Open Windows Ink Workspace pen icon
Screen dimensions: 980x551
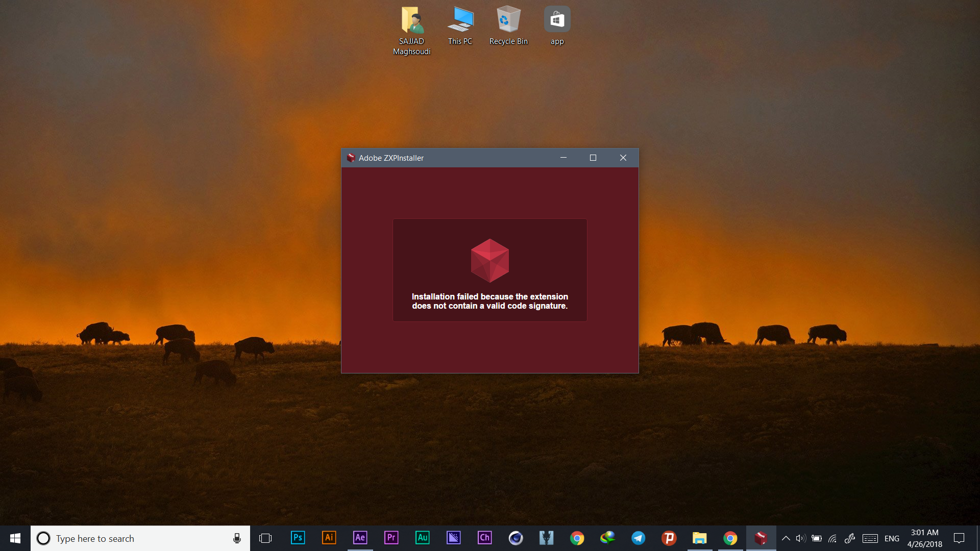pos(850,538)
